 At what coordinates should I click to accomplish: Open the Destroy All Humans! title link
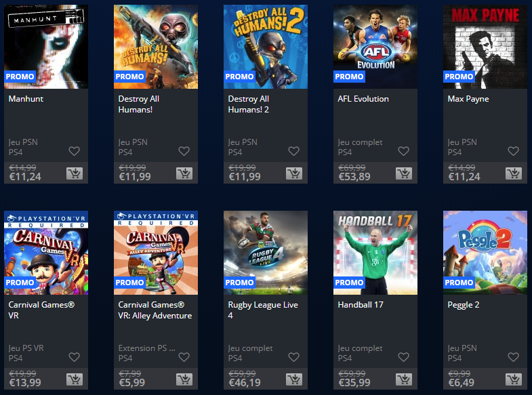coord(139,104)
